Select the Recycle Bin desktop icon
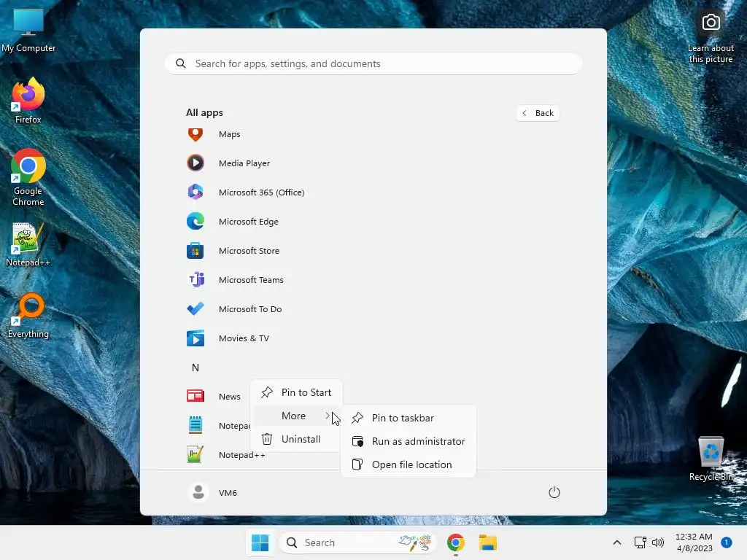 pos(711,458)
